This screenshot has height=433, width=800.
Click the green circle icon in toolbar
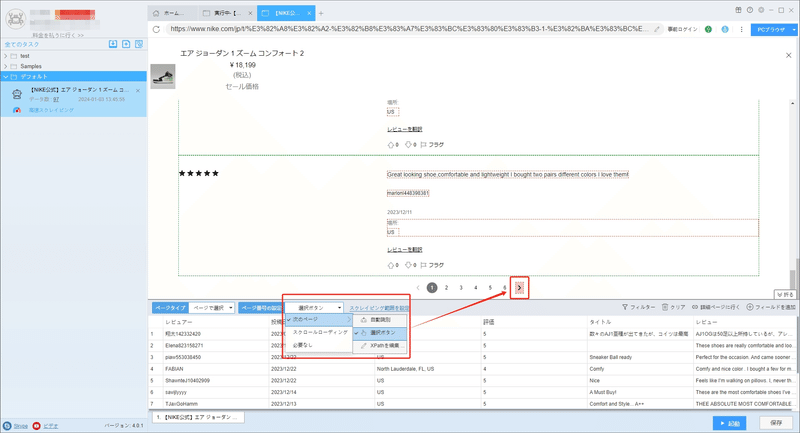tap(708, 29)
